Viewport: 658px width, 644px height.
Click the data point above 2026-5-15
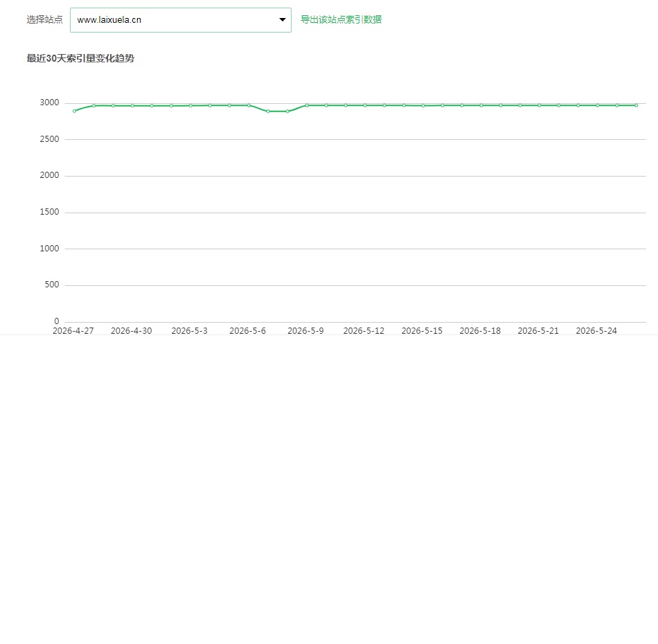423,106
